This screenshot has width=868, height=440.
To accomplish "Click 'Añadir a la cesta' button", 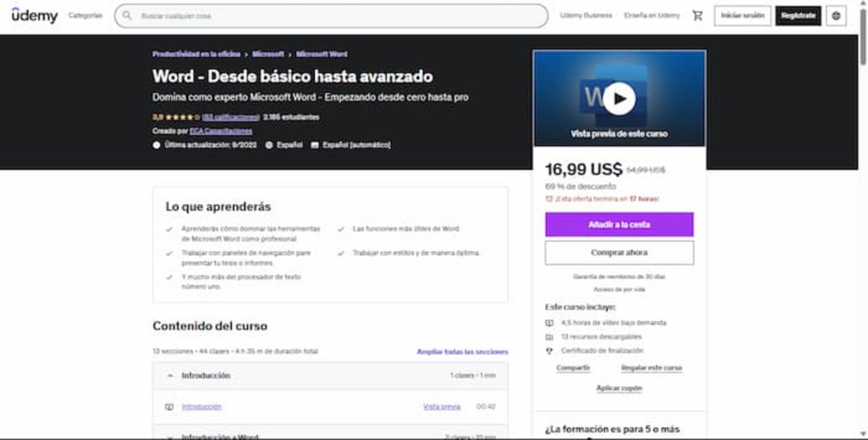I will pos(619,224).
